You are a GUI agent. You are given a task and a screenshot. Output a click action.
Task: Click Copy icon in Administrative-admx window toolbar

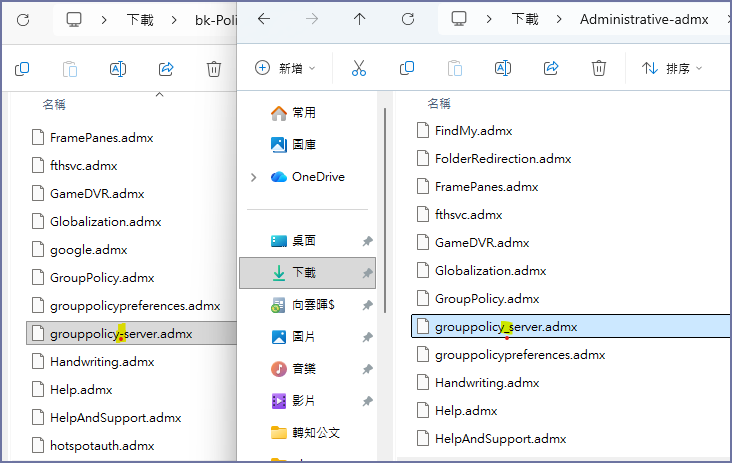pos(407,68)
